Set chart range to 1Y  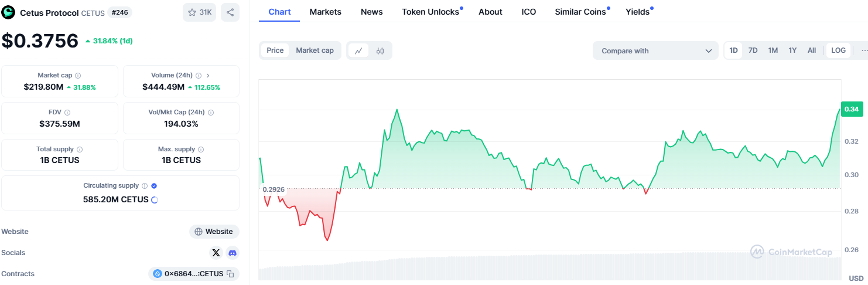[x=792, y=50]
